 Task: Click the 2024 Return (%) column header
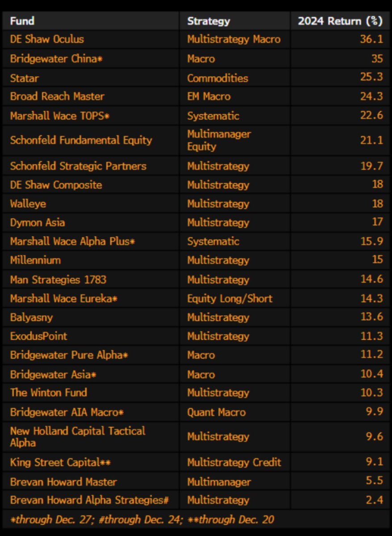[x=340, y=21]
